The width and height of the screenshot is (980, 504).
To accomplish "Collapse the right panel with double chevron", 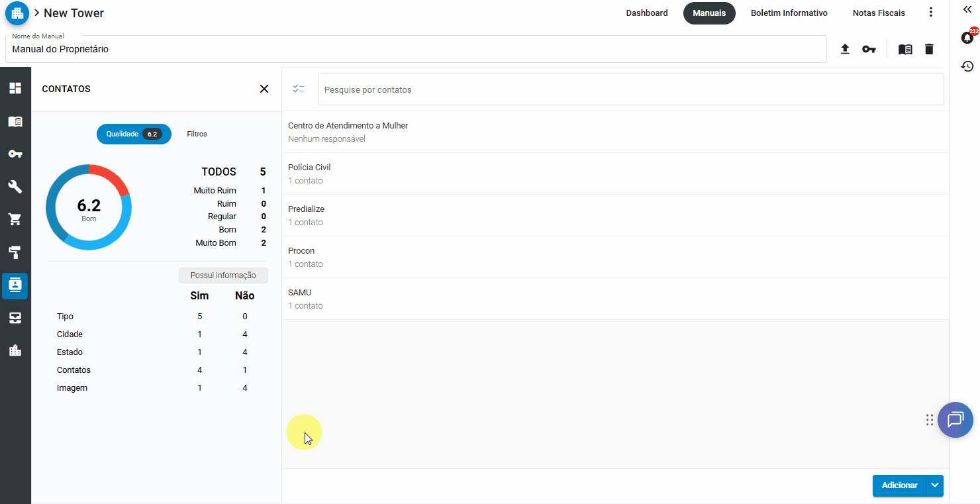I will 967,9.
